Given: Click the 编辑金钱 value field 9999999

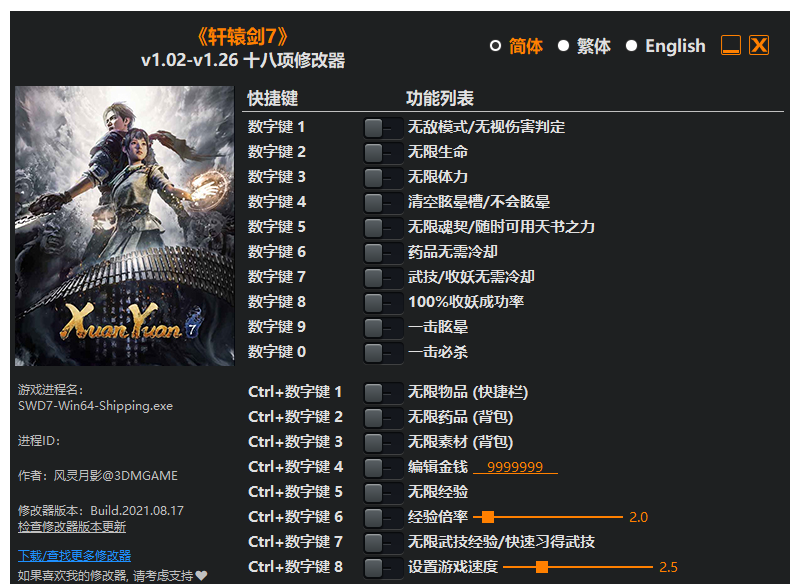Looking at the screenshot, I should click(515, 467).
